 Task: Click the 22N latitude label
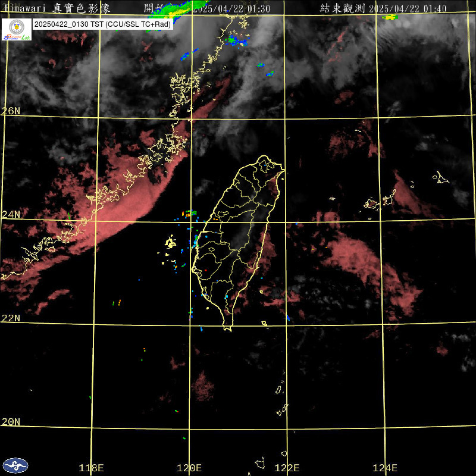coord(11,318)
